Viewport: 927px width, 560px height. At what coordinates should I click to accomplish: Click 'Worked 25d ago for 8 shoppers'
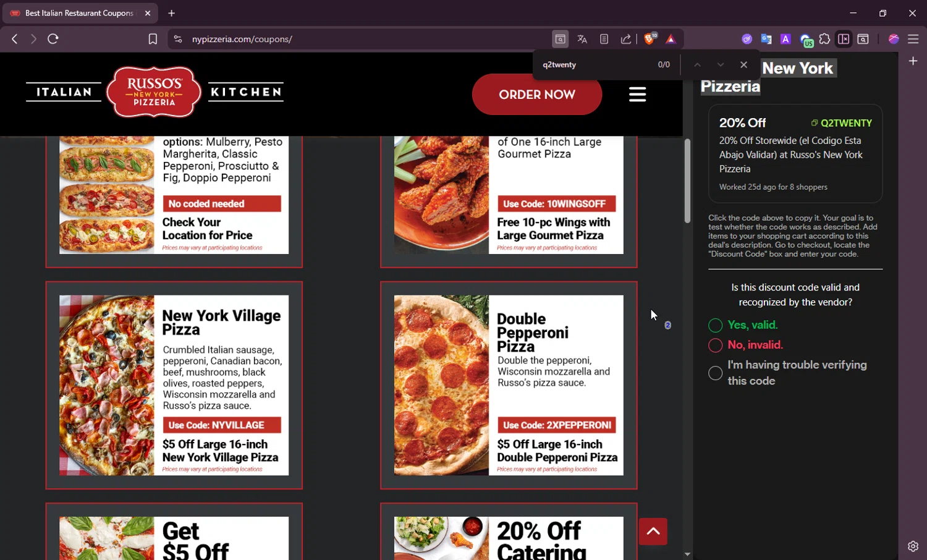coord(773,187)
